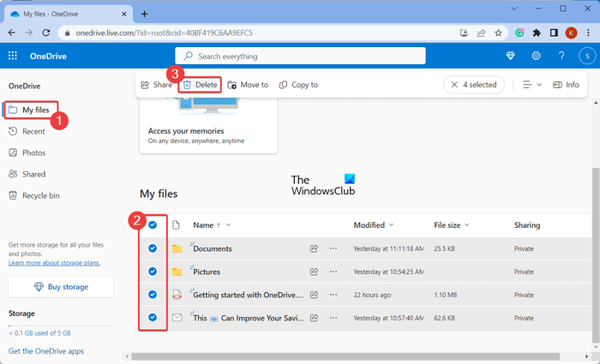
Task: Follow Learn more about storage plans link
Action: click(x=54, y=263)
